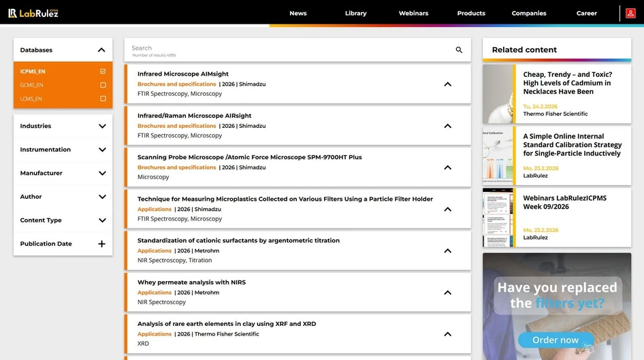Click Applications tag under Whey permeate analysis
This screenshot has width=644, height=360.
click(x=155, y=293)
